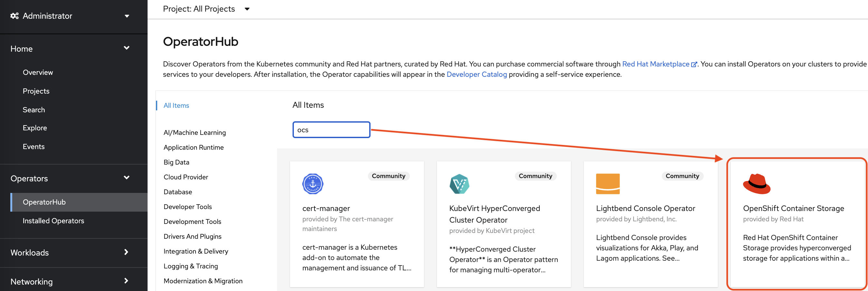Filter by Development Tools category

(192, 222)
